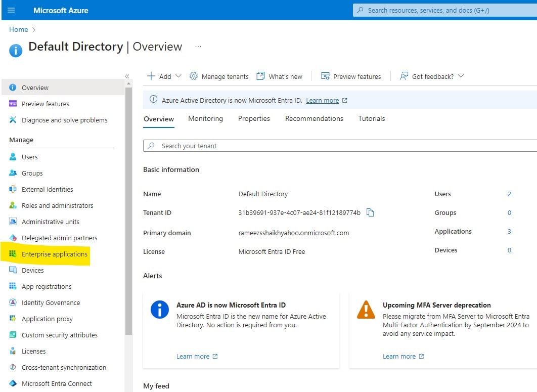Click the Devices sidebar icon

[x=13, y=270]
